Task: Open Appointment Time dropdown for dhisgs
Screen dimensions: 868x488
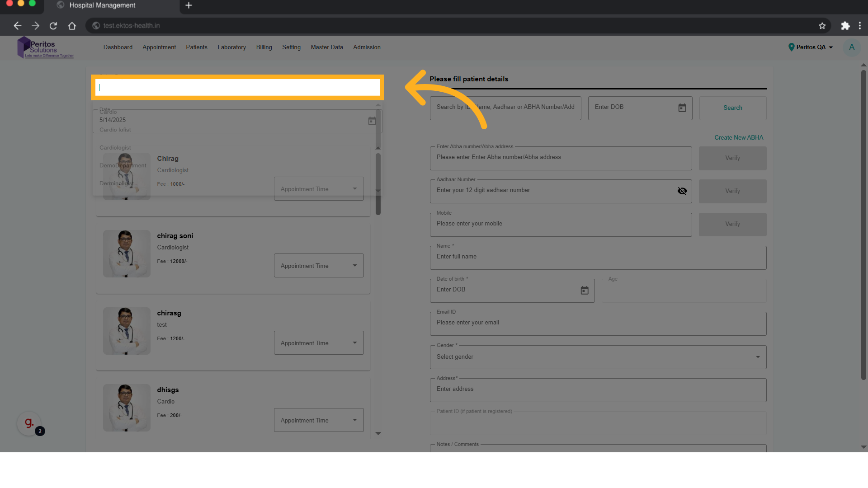Action: (318, 420)
